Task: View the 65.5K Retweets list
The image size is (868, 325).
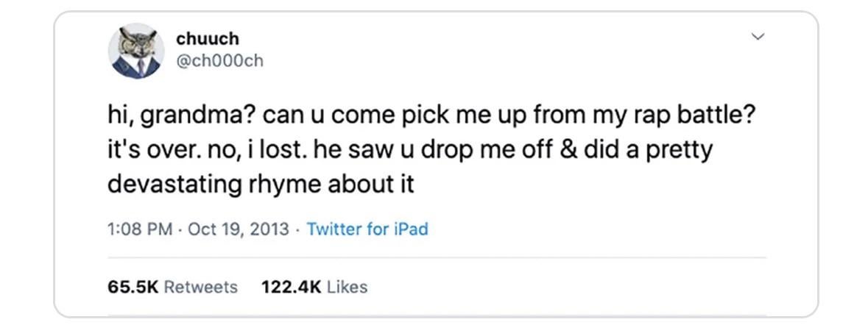Action: (x=172, y=287)
